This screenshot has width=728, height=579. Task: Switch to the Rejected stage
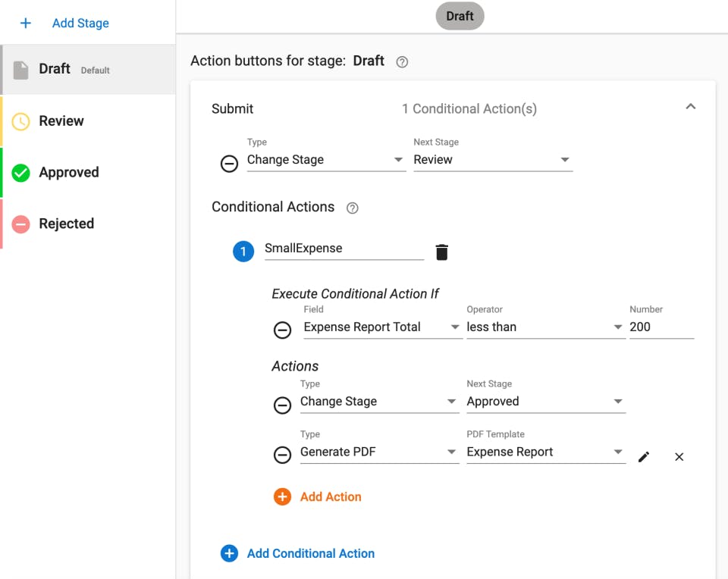[x=67, y=224]
